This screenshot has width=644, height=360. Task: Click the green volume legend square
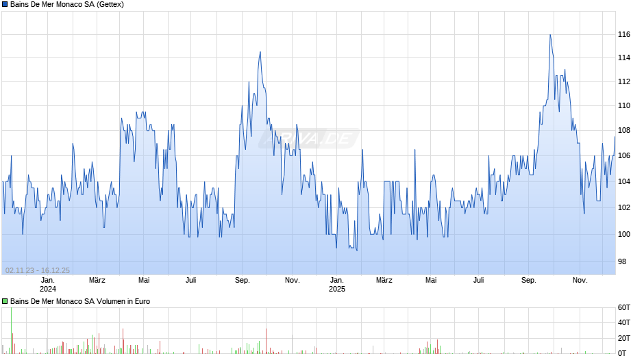pos(5,301)
